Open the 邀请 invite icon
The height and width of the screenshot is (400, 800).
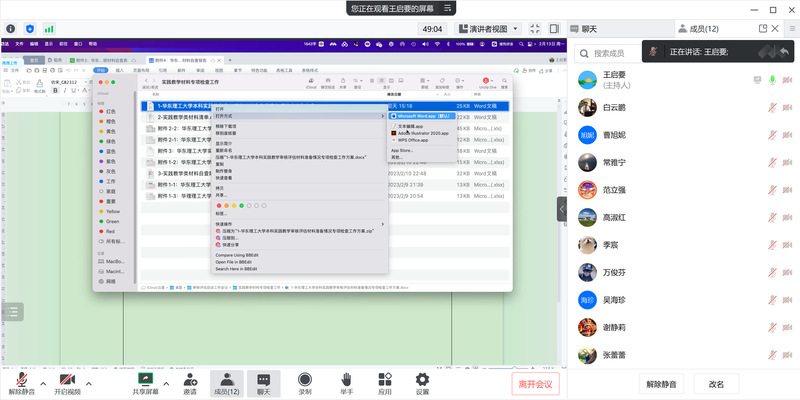pyautogui.click(x=190, y=379)
